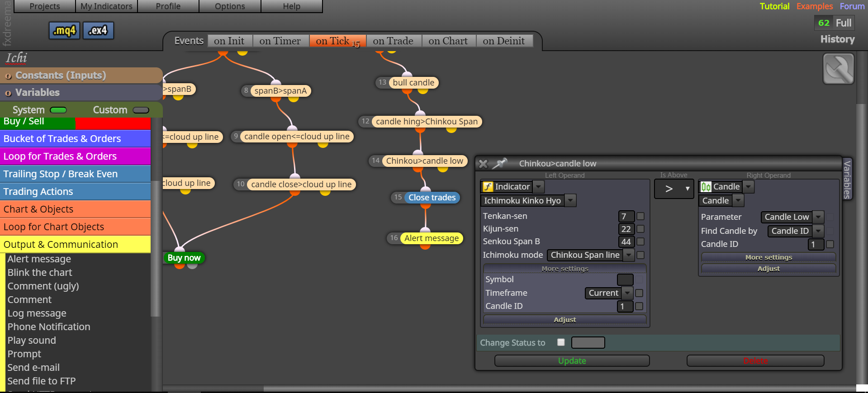This screenshot has height=393, width=868.
Task: Open the Ichimoku mode dropdown
Action: tap(590, 255)
